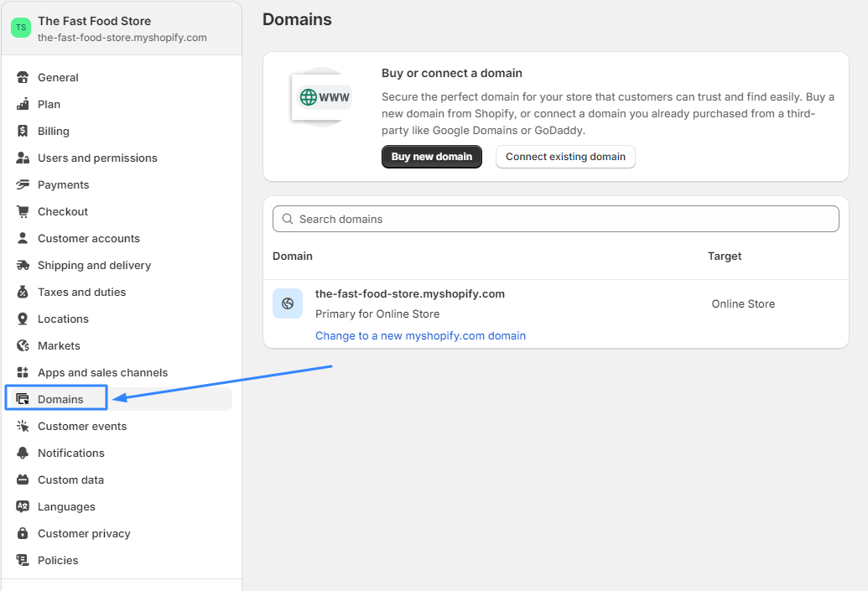
Task: Click the Primary for Online Store label
Action: pyautogui.click(x=377, y=314)
